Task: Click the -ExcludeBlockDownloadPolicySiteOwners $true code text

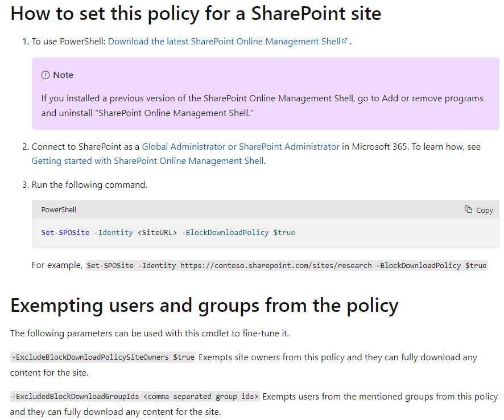Action: click(103, 357)
